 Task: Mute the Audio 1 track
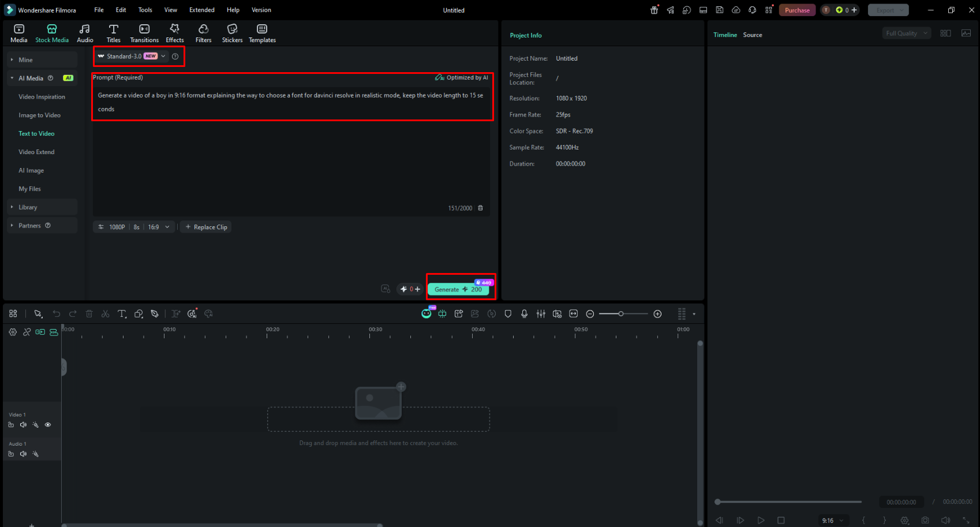pyautogui.click(x=23, y=454)
